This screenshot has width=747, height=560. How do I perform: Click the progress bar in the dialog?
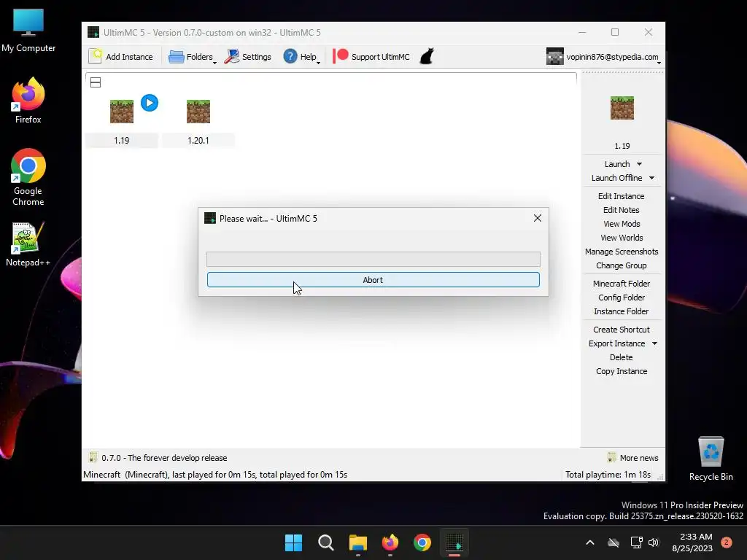coord(373,259)
